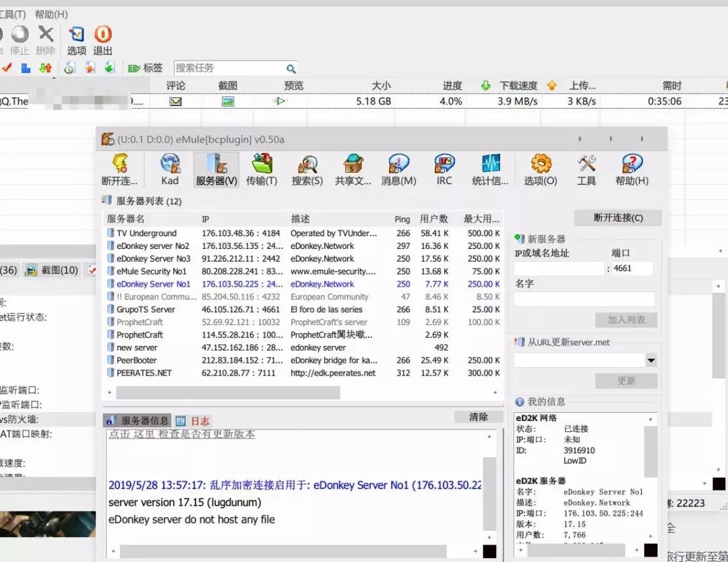Click the port field showing 4661
728x562 pixels.
tap(632, 269)
